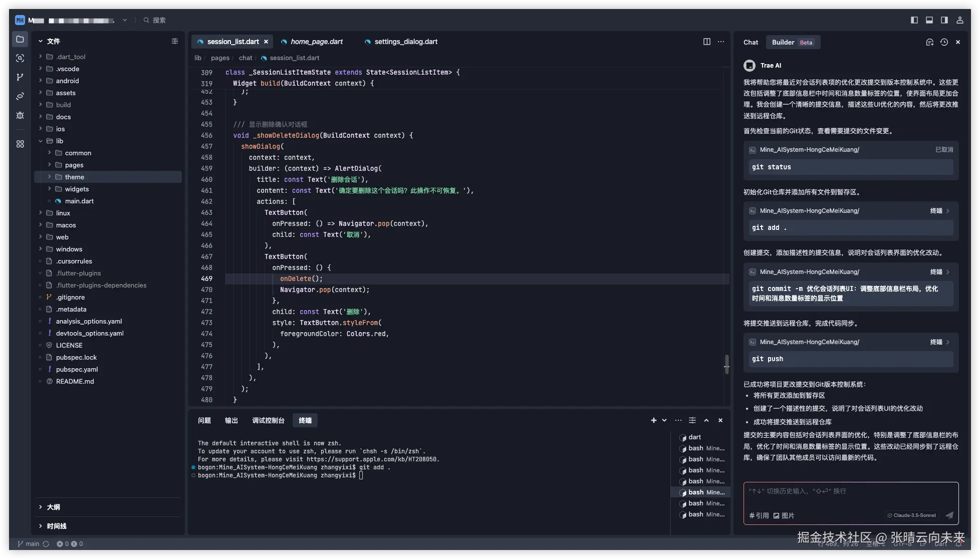Add a new terminal with plus icon

click(653, 420)
